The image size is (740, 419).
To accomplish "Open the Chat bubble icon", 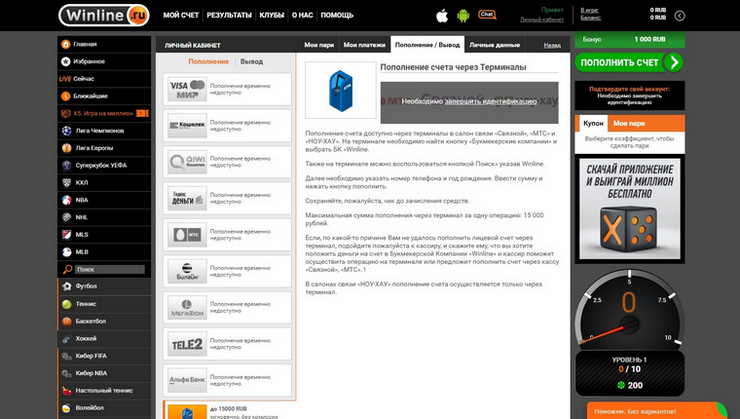I will tap(487, 15).
